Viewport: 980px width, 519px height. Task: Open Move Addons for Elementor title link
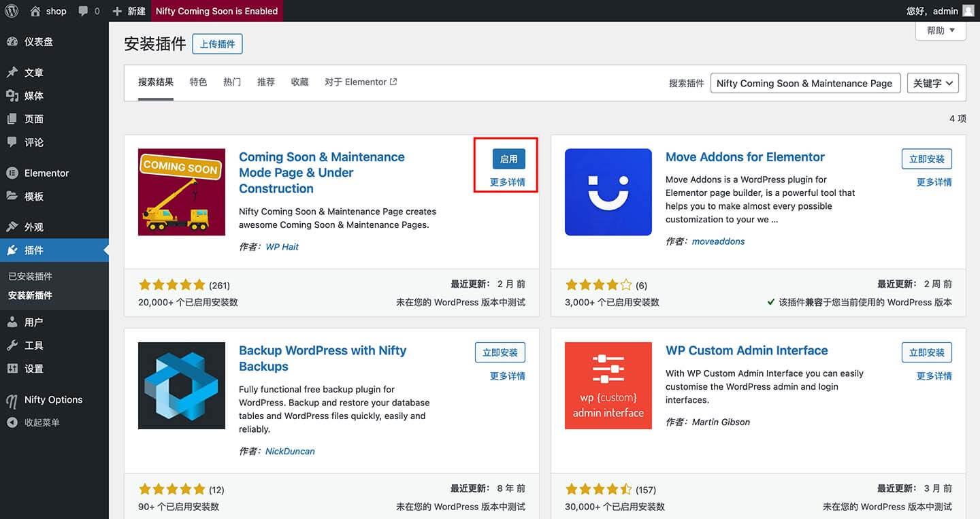click(x=745, y=157)
